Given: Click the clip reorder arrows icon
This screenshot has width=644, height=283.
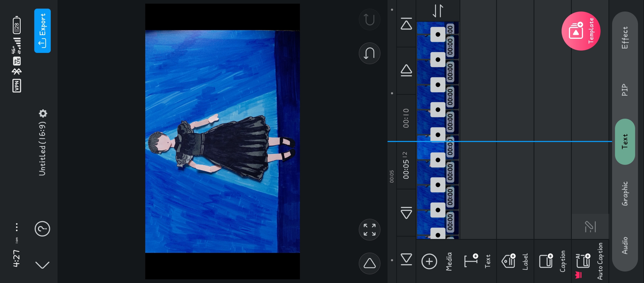Looking at the screenshot, I should click(x=438, y=11).
